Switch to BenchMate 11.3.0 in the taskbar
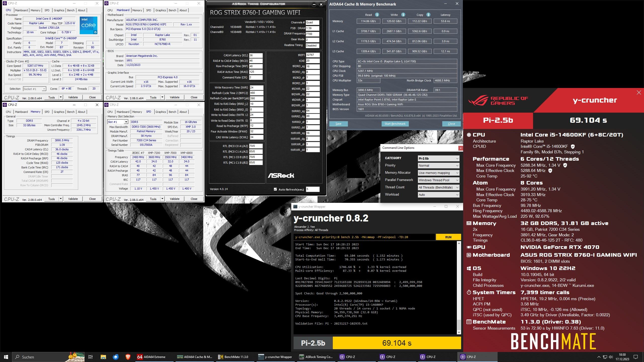Screen dimensions: 644x362 coord(235,357)
